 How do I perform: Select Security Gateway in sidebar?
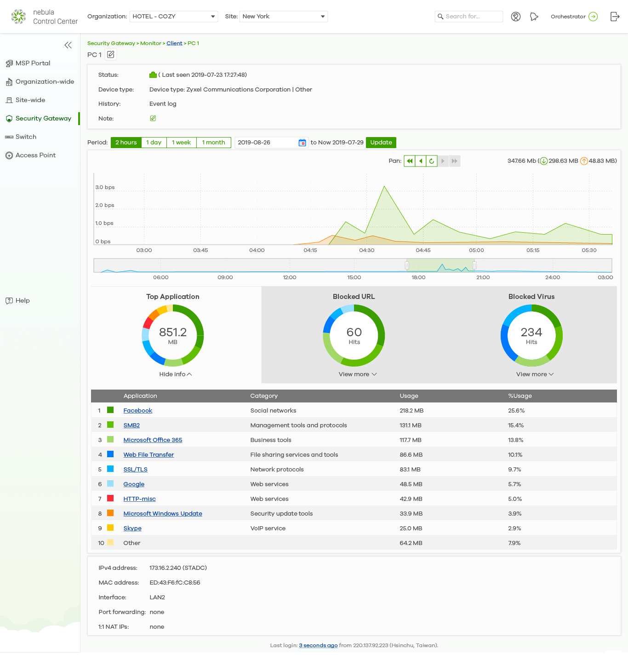pyautogui.click(x=39, y=118)
